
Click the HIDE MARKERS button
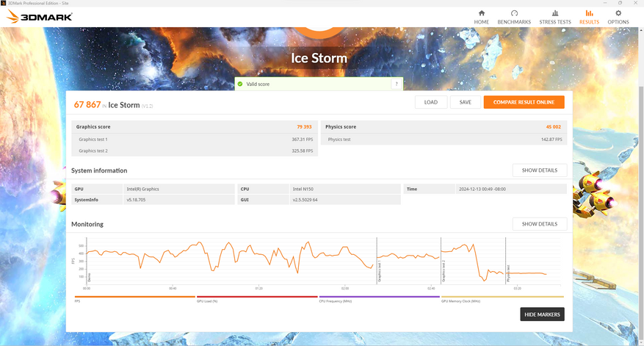(x=542, y=314)
